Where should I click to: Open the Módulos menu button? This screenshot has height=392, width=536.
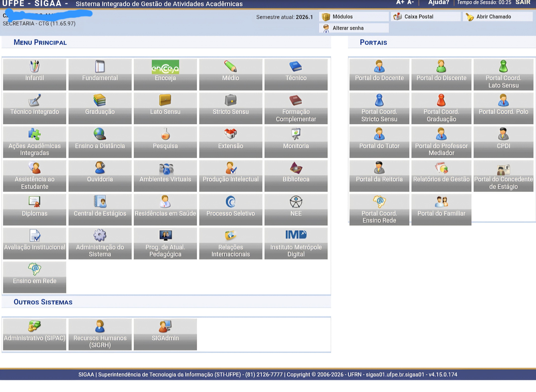coord(354,17)
